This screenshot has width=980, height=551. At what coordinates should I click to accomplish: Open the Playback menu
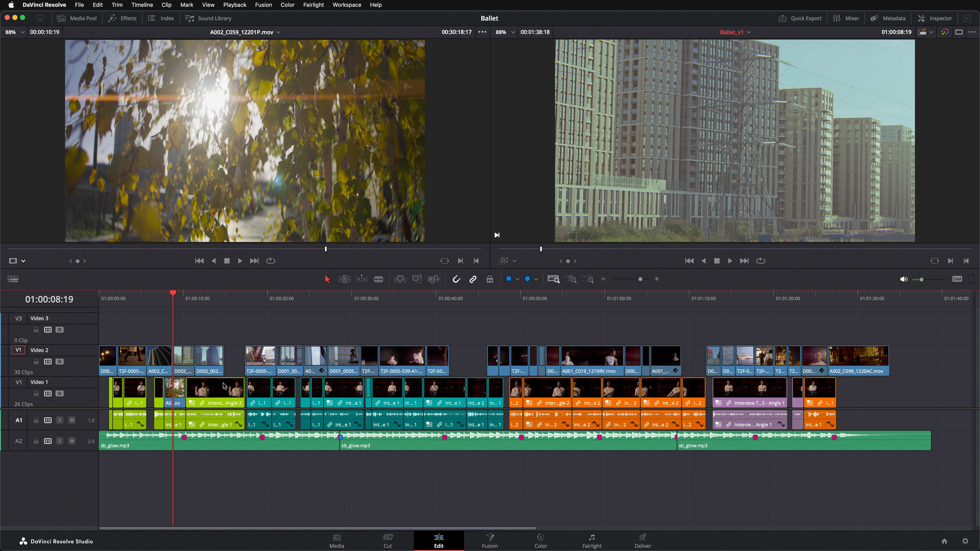coord(234,5)
